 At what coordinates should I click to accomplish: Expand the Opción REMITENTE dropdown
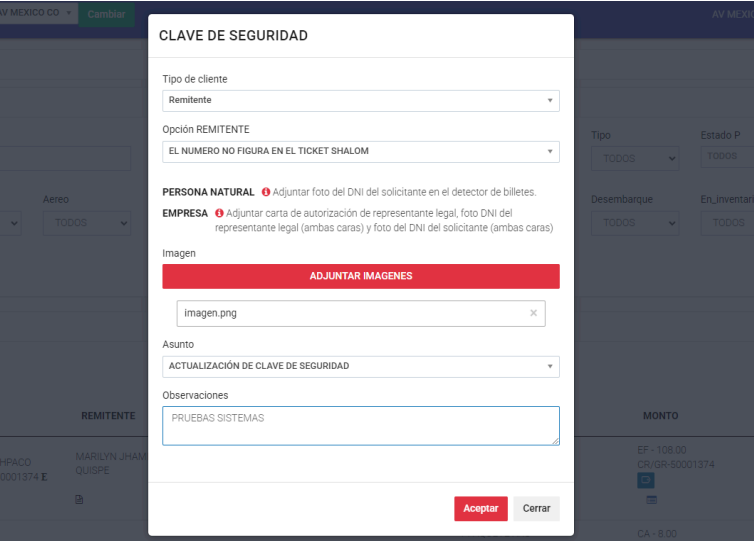(360, 151)
